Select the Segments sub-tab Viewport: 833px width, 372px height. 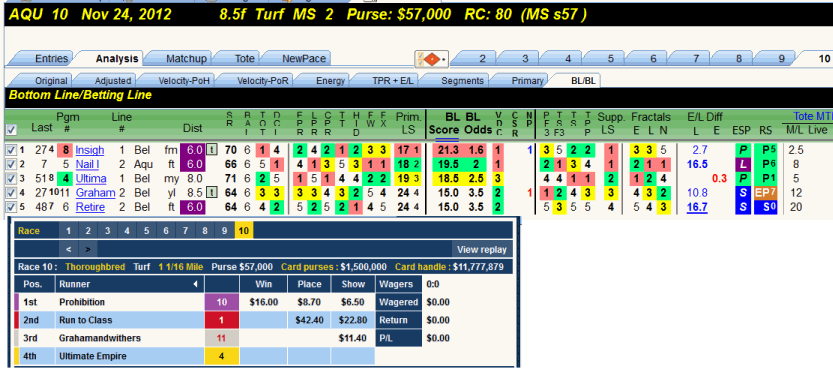[x=455, y=81]
